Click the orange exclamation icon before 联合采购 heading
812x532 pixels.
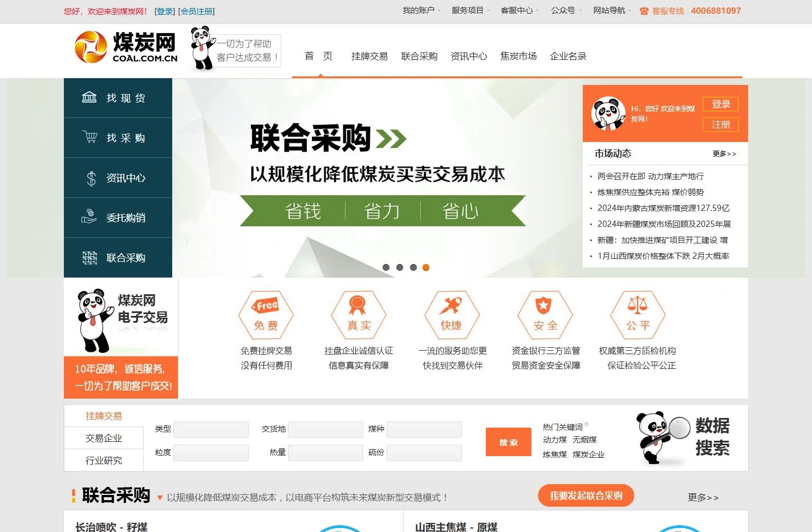click(x=74, y=496)
